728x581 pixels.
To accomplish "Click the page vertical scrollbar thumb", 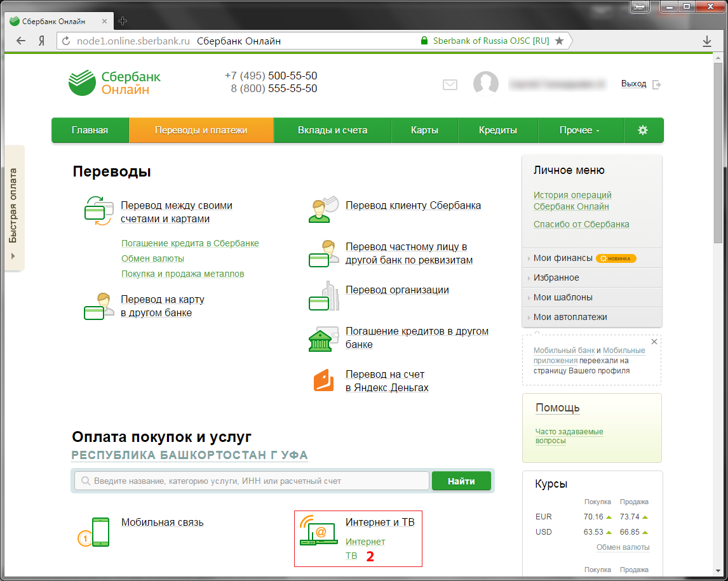I will point(718,152).
